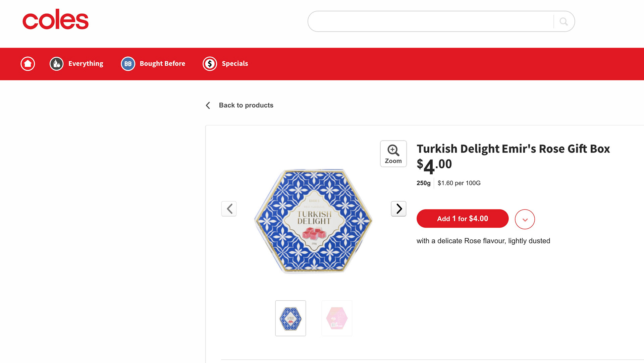Show next product image
This screenshot has height=363, width=644.
pos(398,209)
